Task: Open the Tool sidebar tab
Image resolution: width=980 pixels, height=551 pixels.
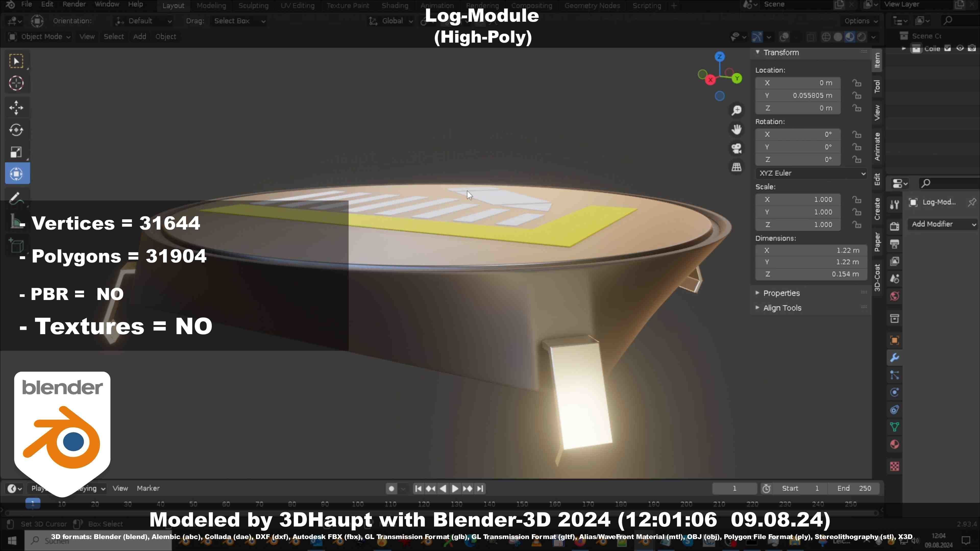Action: tap(877, 86)
